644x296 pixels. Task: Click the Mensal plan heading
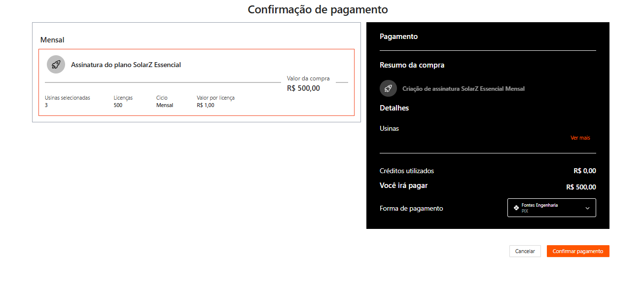(52, 40)
